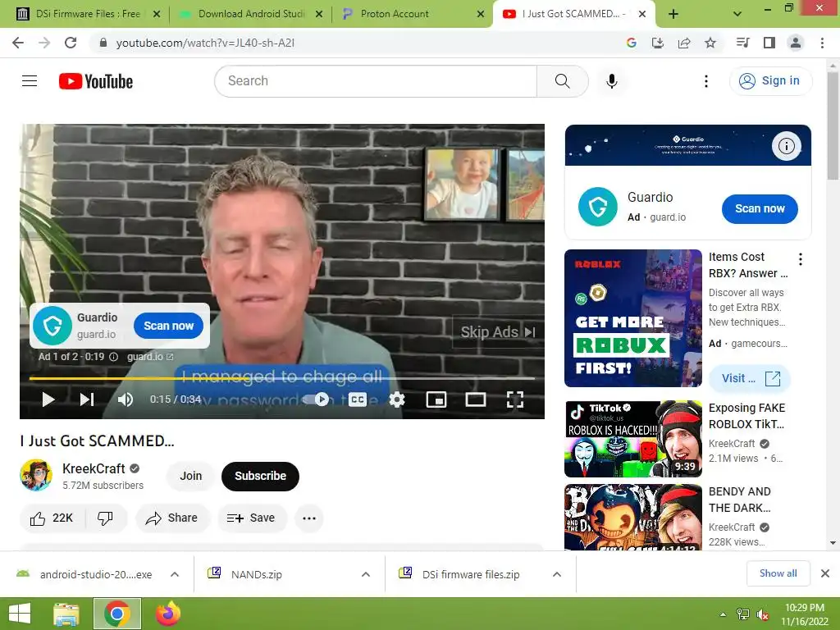Image resolution: width=840 pixels, height=630 pixels.
Task: Reload the page with the refresh icon
Action: pos(71,43)
